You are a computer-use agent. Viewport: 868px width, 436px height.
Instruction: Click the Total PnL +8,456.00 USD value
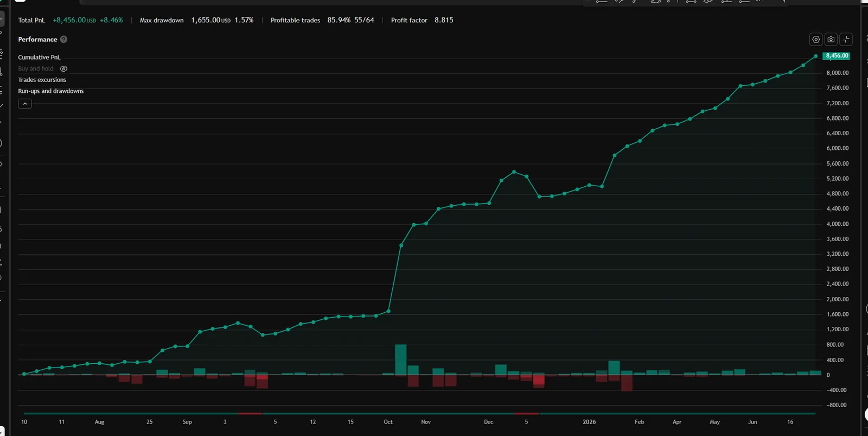74,20
